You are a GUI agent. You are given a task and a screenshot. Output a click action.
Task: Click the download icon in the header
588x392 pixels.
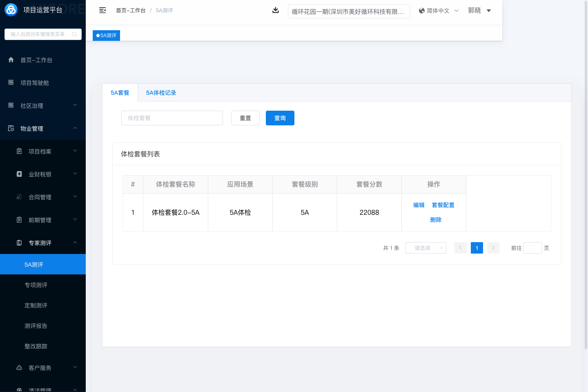tap(276, 10)
